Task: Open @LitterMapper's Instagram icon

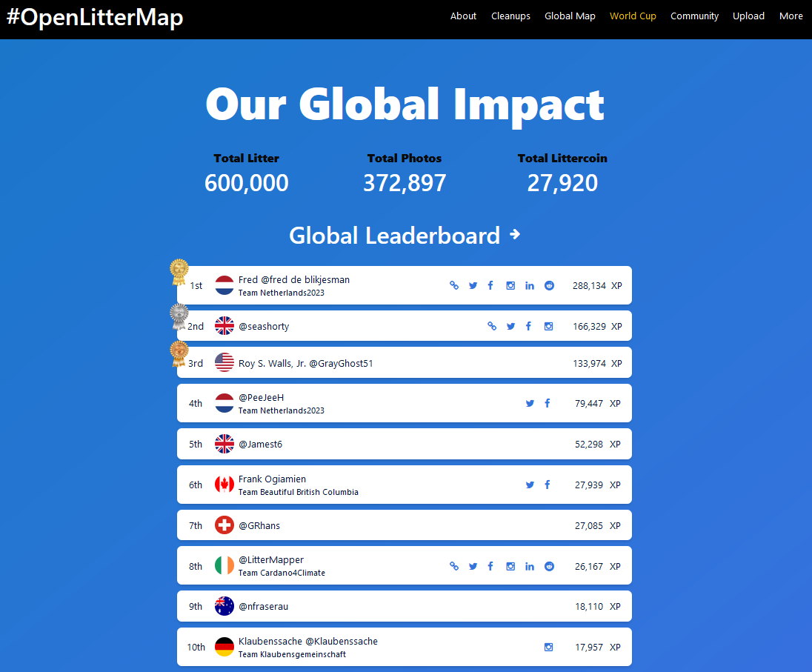Action: pyautogui.click(x=510, y=566)
